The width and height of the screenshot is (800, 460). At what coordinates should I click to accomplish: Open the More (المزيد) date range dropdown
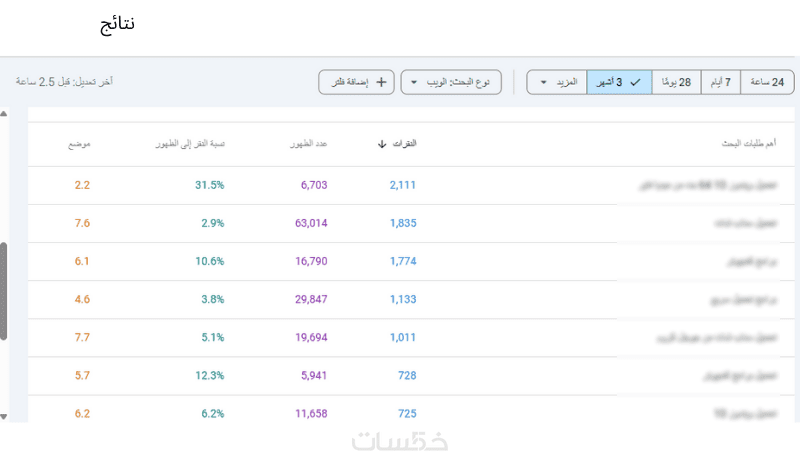(x=557, y=82)
